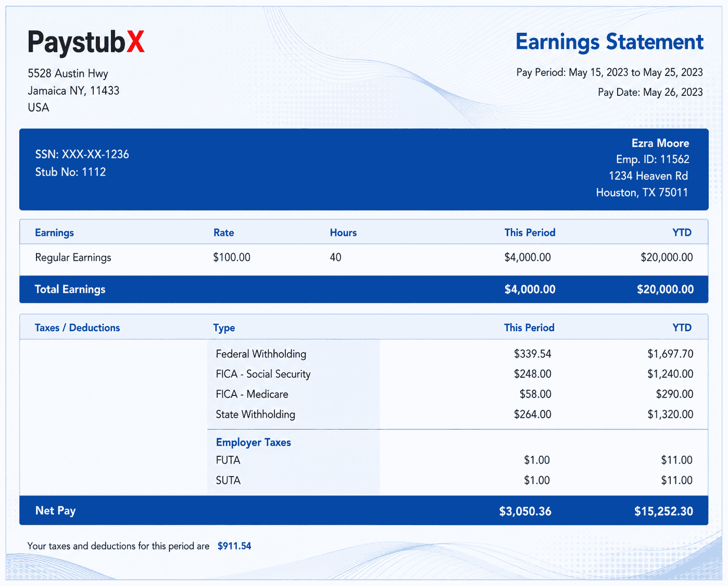Select the Total Earnings row label
728x586 pixels.
(70, 290)
